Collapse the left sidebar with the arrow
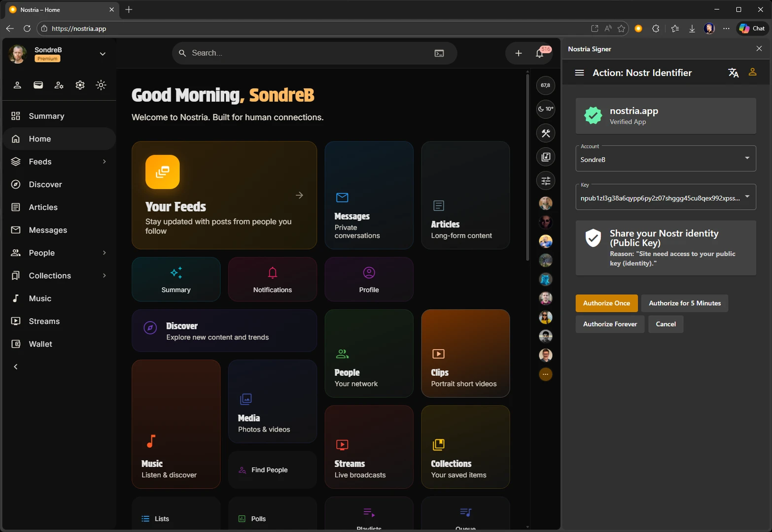This screenshot has height=532, width=772. pyautogui.click(x=16, y=366)
